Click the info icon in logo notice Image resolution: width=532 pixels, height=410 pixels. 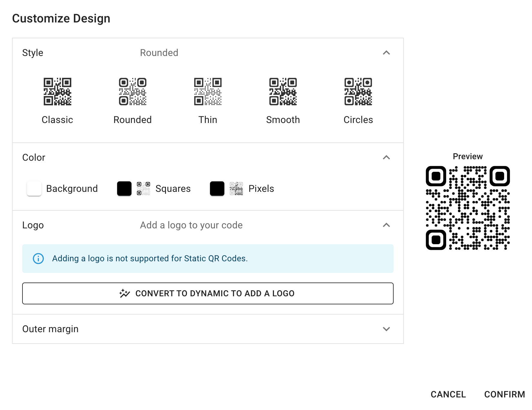tap(38, 259)
